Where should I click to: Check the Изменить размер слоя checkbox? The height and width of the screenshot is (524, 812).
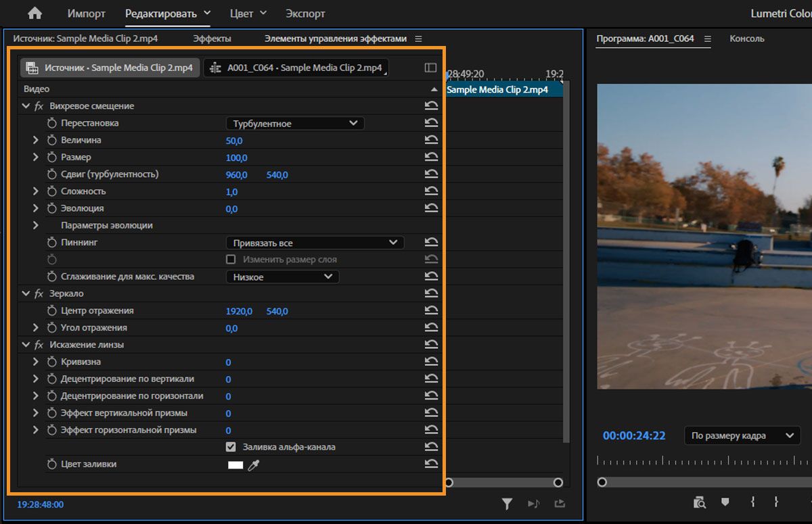[231, 260]
